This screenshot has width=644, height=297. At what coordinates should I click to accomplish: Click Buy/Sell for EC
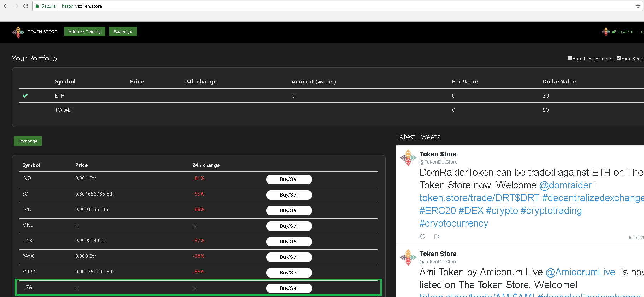[x=289, y=195]
